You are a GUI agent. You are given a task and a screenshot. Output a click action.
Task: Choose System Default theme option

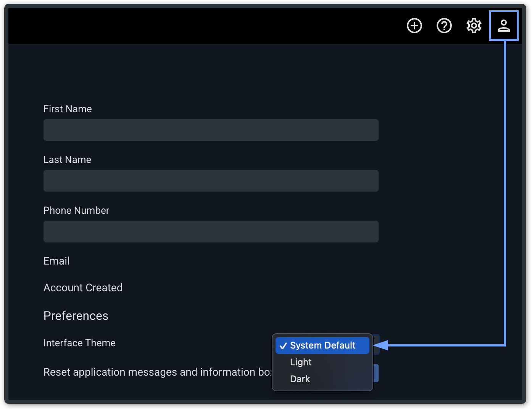[x=322, y=345]
